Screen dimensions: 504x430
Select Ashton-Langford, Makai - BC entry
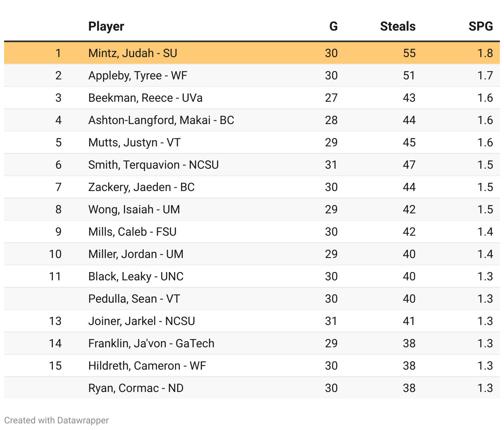coord(161,120)
